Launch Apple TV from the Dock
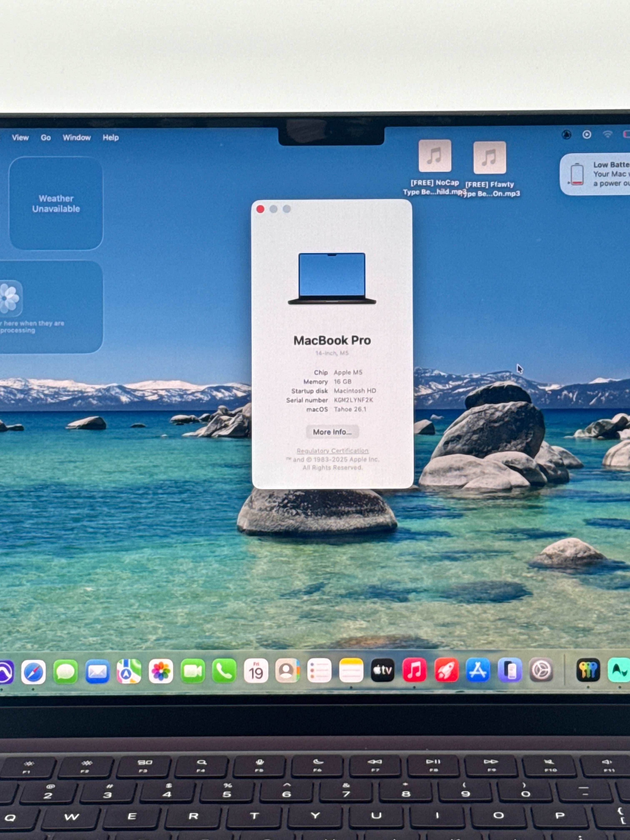This screenshot has height=840, width=630. pos(383,670)
